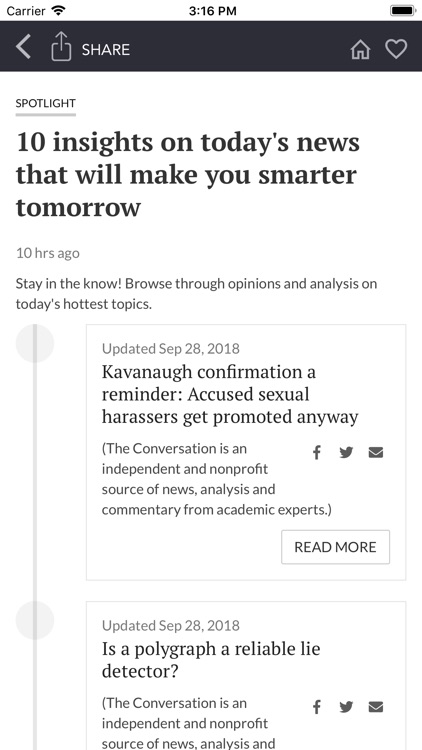Viewport: 422px width, 750px height.
Task: Click the READ MORE button
Action: 335,547
